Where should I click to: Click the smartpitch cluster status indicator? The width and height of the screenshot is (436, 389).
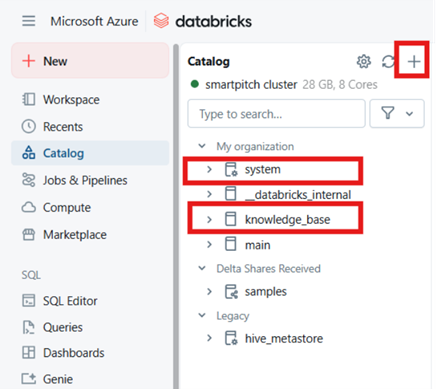click(x=195, y=84)
